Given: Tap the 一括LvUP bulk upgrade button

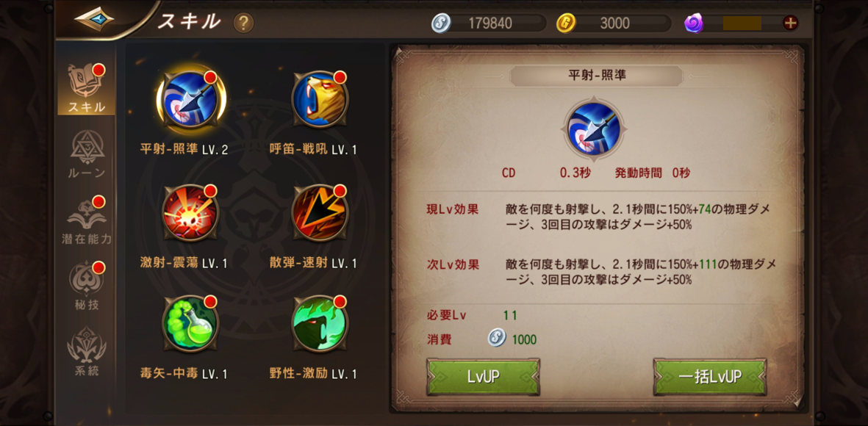Looking at the screenshot, I should [710, 377].
